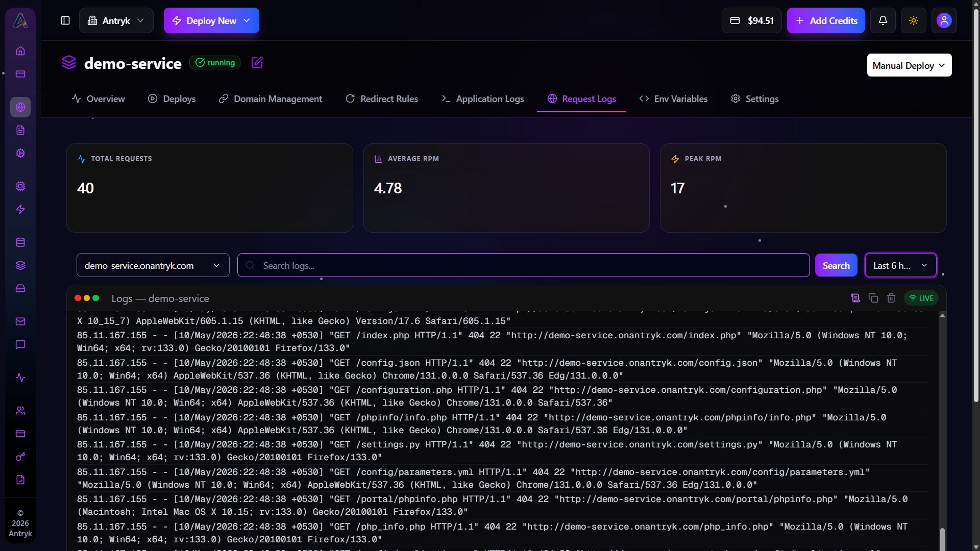Click the scroll log icon in log header
Screen dimensions: 980x551
pyautogui.click(x=855, y=298)
